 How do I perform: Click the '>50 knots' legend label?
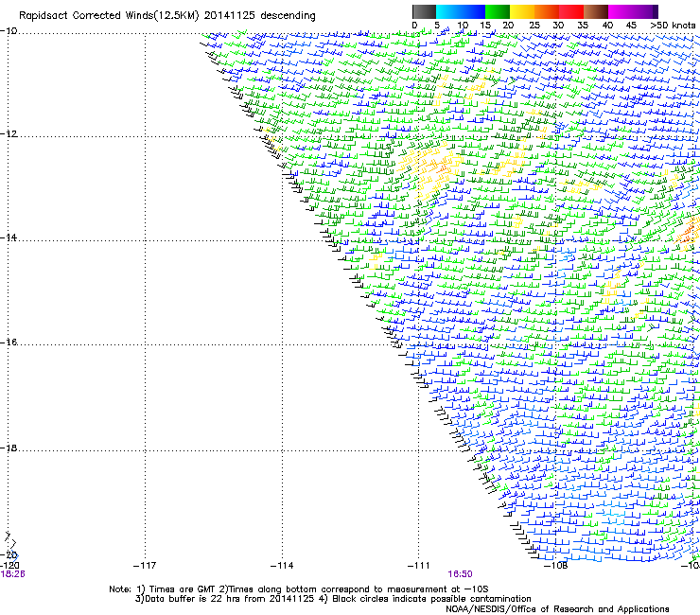(x=673, y=26)
